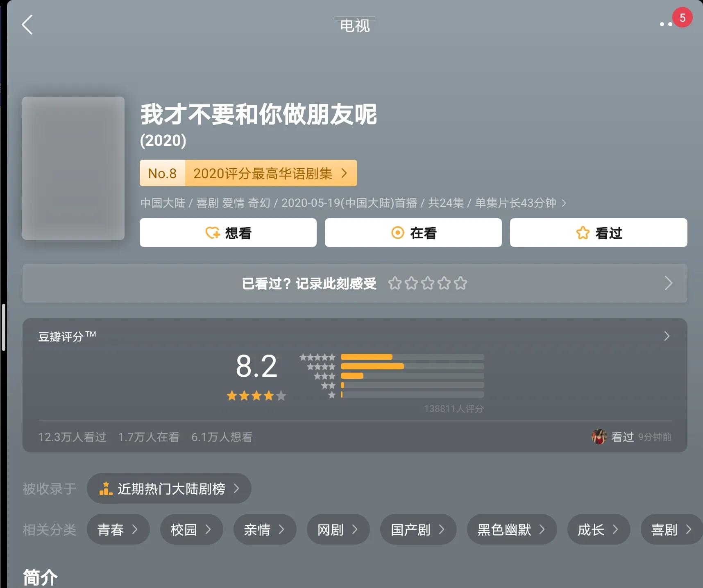Screen dimensions: 703x588
Task: Click the star icon on 看过 button
Action: click(582, 233)
